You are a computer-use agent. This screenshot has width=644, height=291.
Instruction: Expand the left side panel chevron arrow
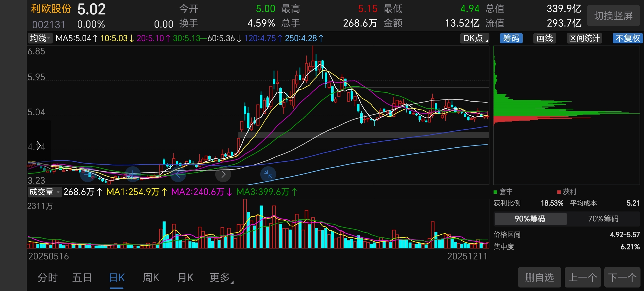(x=39, y=146)
